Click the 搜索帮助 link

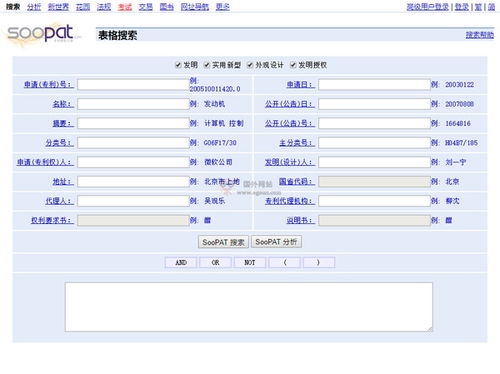click(479, 35)
